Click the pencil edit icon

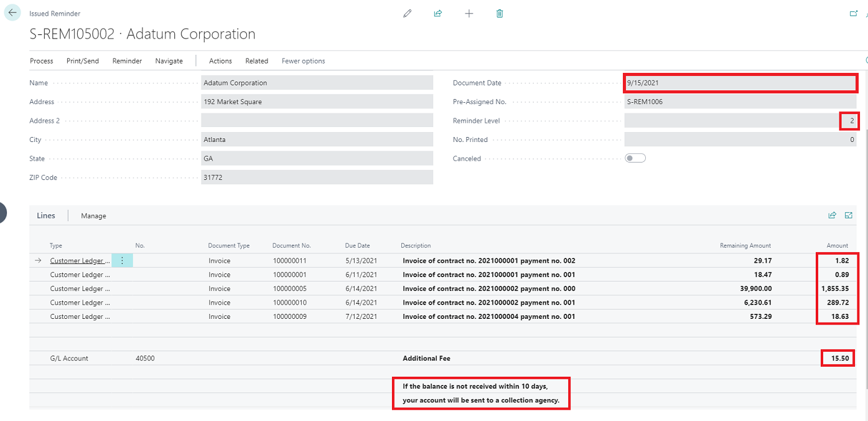coord(408,13)
